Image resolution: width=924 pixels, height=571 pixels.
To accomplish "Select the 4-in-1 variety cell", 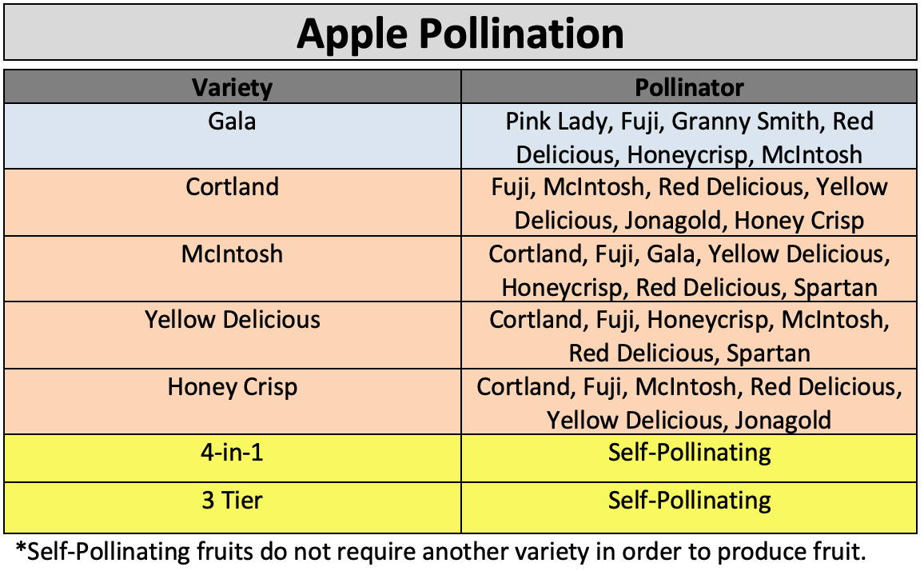I will click(232, 458).
